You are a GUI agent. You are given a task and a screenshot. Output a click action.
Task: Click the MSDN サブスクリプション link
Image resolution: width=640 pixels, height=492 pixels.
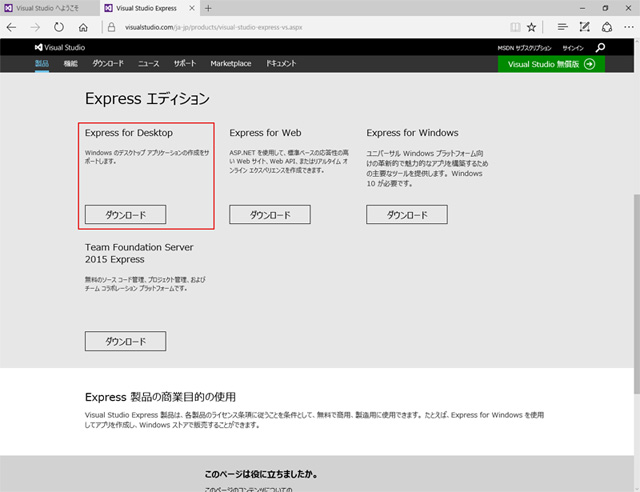[x=524, y=48]
